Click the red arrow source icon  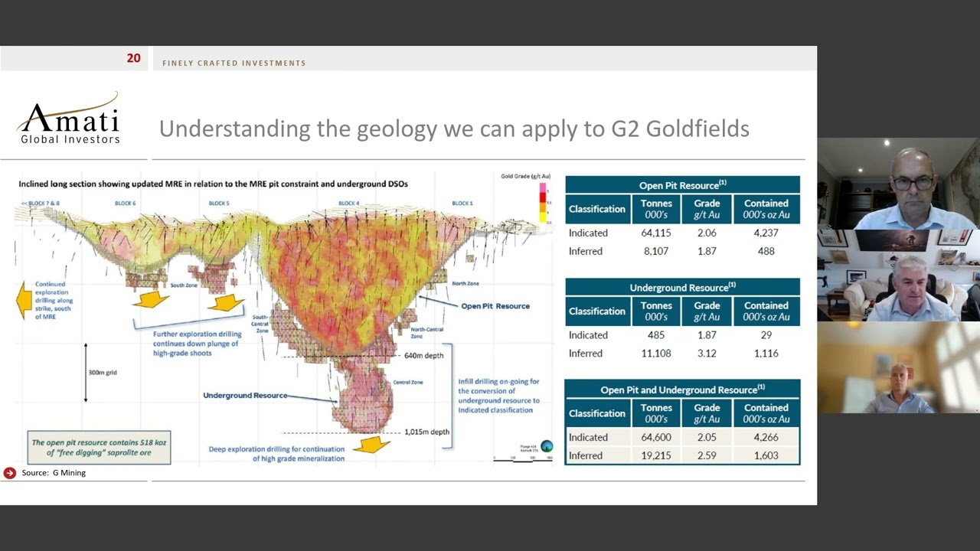tap(9, 473)
